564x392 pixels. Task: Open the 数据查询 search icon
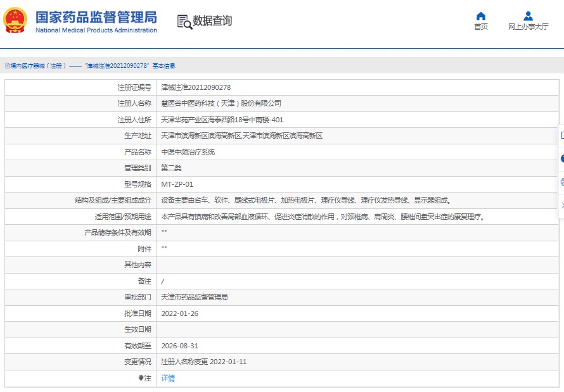pyautogui.click(x=184, y=22)
